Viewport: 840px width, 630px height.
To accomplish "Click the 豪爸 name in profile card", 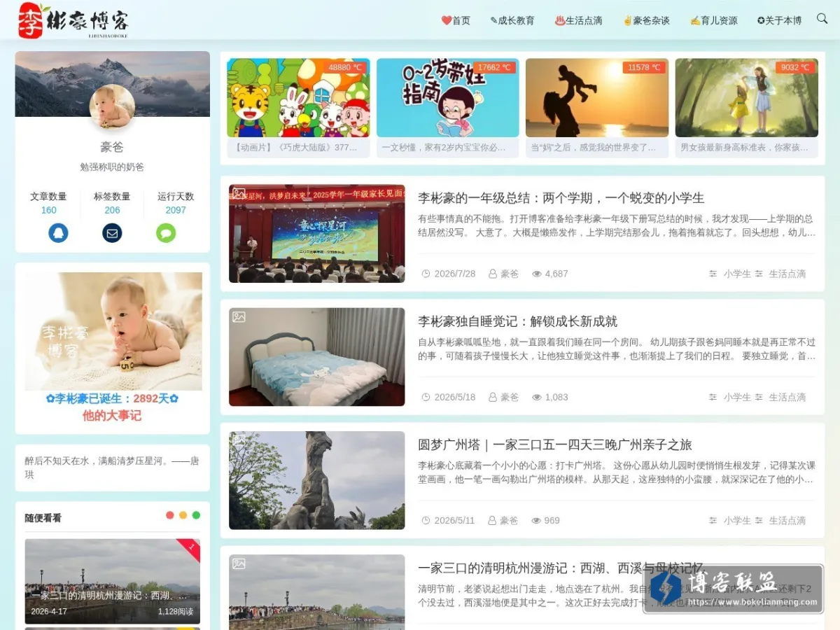I will tap(112, 147).
